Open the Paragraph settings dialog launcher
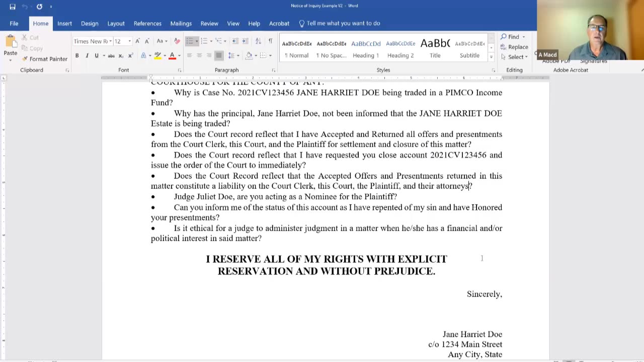Viewport: 644px width, 362px height. [274, 70]
